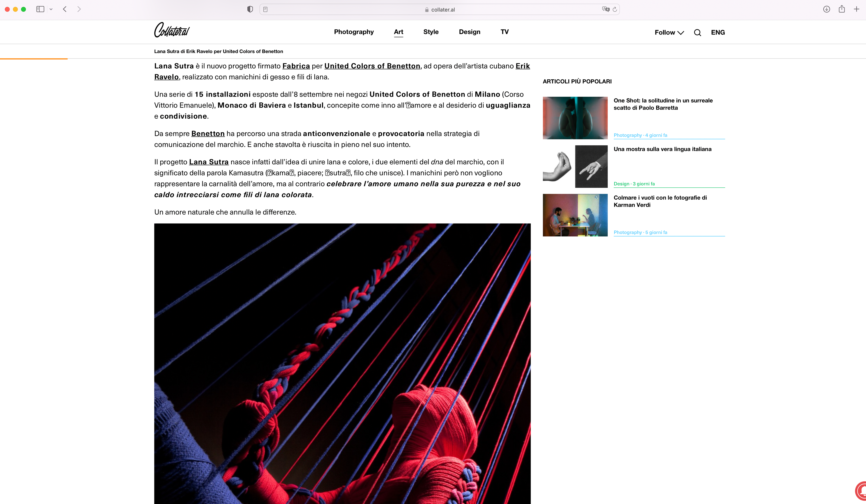Click the ARTICOLI PIÙ POPOLARI heading
The width and height of the screenshot is (866, 504).
click(x=577, y=81)
